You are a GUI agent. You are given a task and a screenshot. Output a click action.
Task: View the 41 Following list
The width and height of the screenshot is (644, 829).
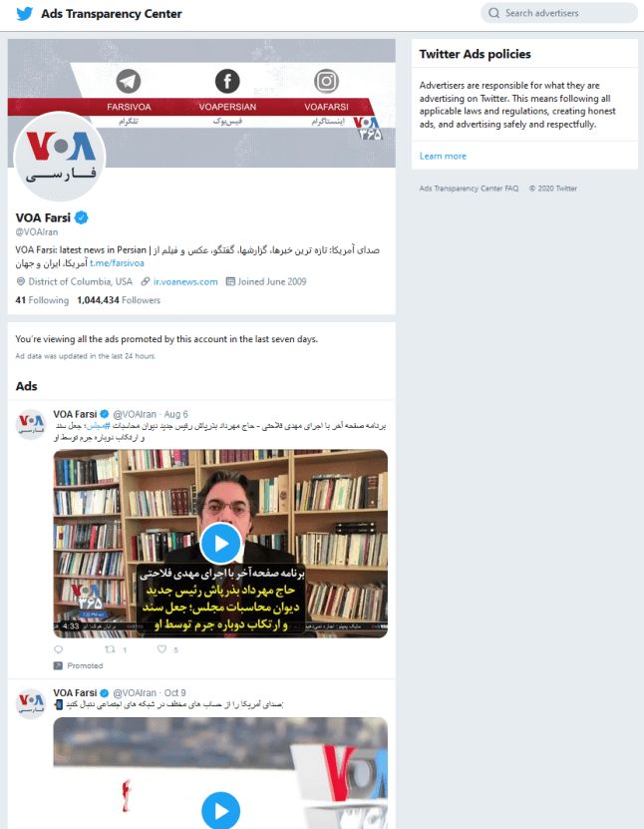coord(42,300)
